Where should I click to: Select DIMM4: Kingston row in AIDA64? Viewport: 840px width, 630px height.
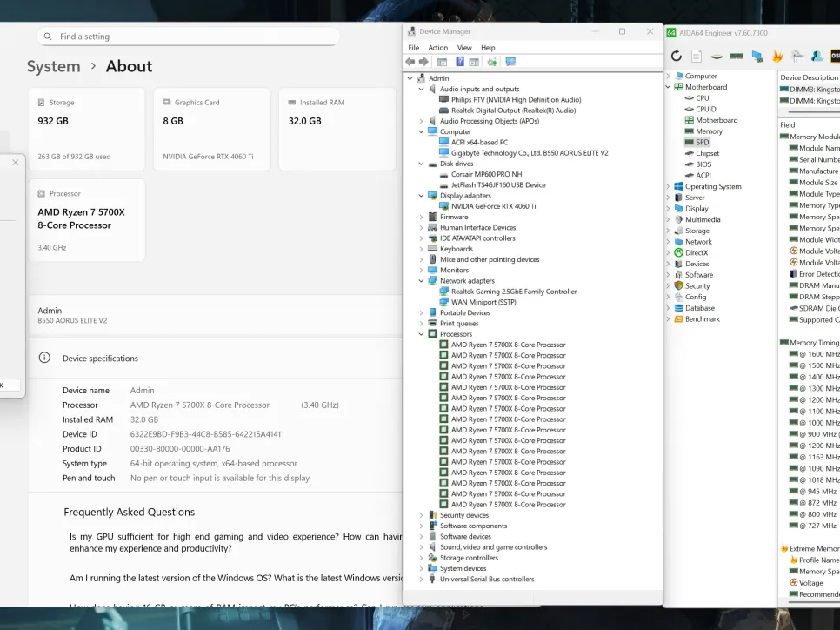[x=810, y=101]
